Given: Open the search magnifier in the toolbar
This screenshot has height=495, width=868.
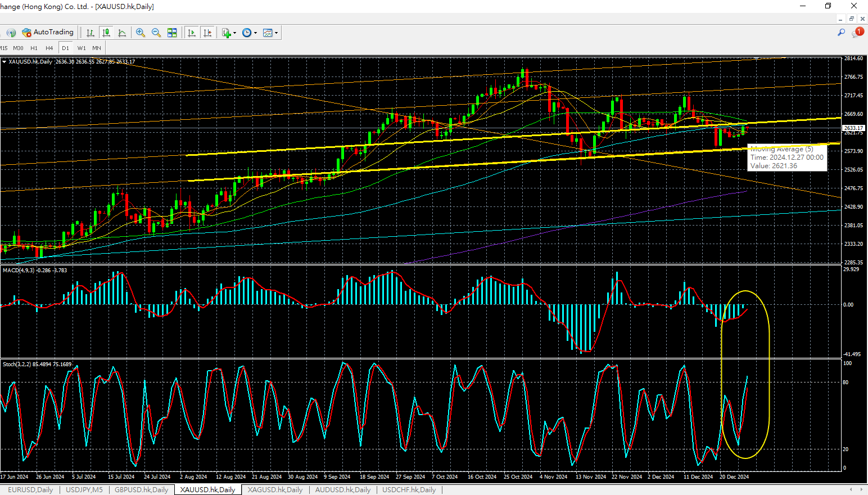Looking at the screenshot, I should tap(841, 33).
